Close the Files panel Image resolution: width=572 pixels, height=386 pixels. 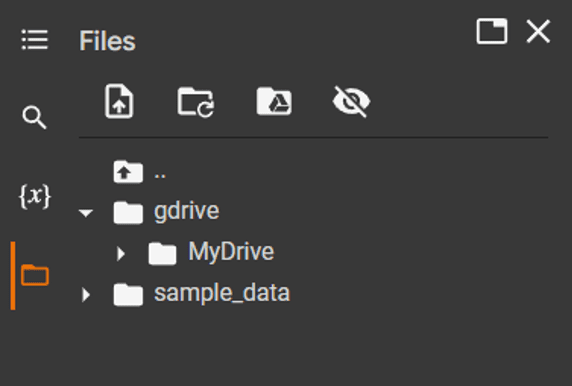pos(538,31)
